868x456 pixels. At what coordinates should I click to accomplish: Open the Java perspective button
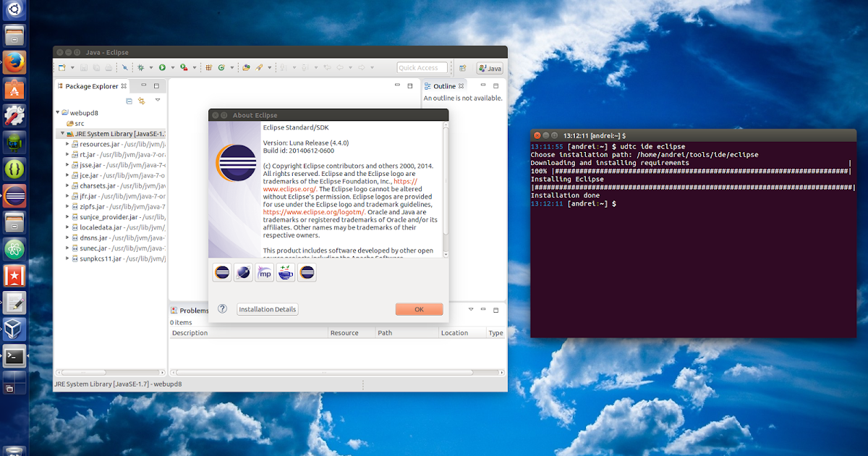tap(490, 68)
